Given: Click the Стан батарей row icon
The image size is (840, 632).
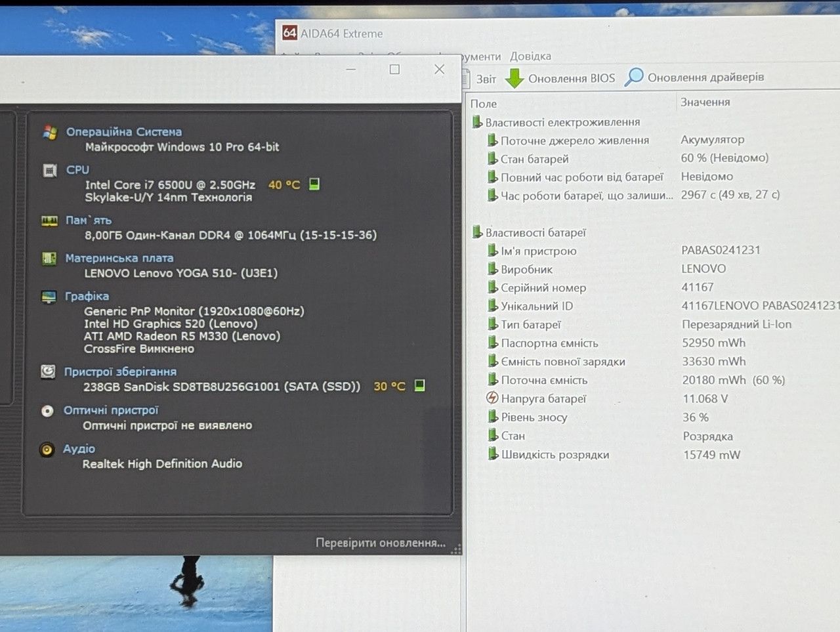Looking at the screenshot, I should tap(492, 158).
